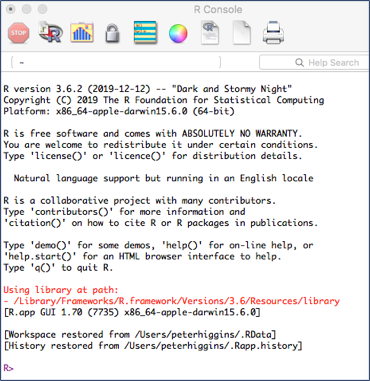Click the R Console title text
The image size is (370, 381).
[x=218, y=10]
